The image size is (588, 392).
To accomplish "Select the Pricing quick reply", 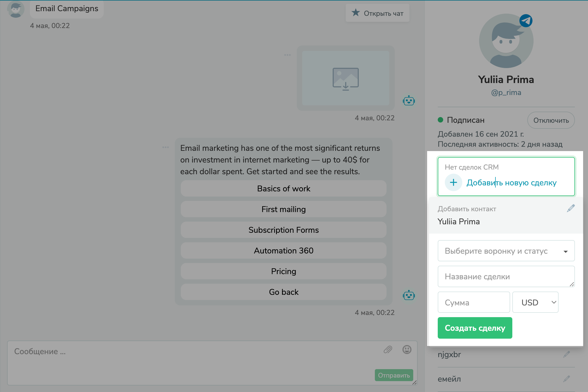I will (x=283, y=271).
